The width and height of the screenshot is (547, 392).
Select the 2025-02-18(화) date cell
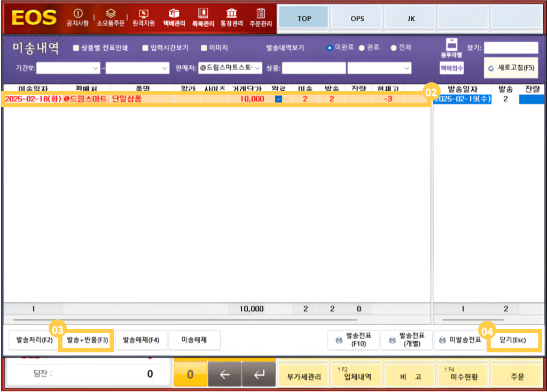point(33,99)
